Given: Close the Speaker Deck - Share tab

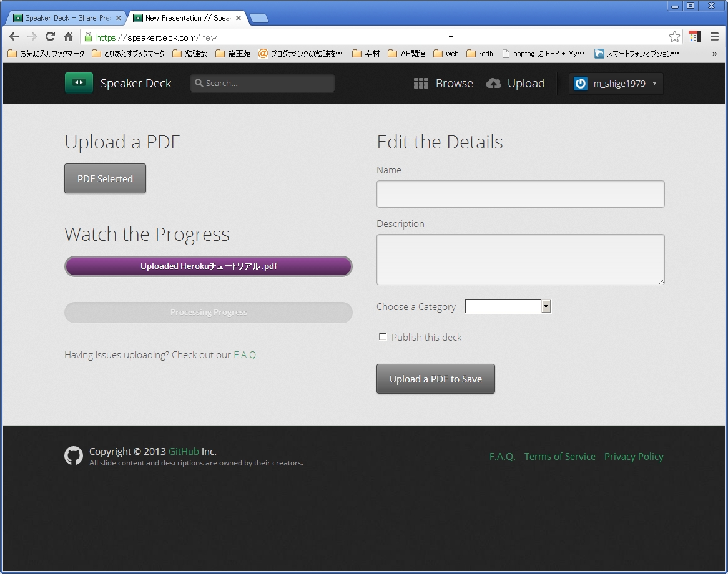Looking at the screenshot, I should 119,18.
